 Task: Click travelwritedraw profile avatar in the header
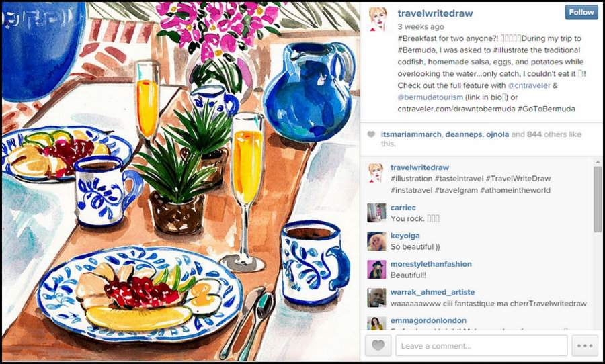pos(378,19)
